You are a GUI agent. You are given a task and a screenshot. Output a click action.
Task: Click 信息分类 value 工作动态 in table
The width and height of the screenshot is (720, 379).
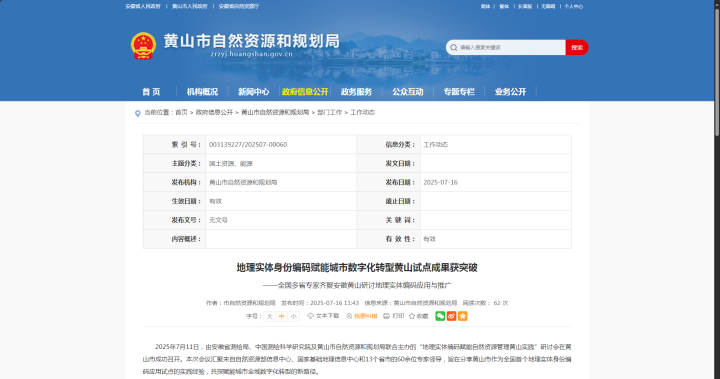point(436,145)
